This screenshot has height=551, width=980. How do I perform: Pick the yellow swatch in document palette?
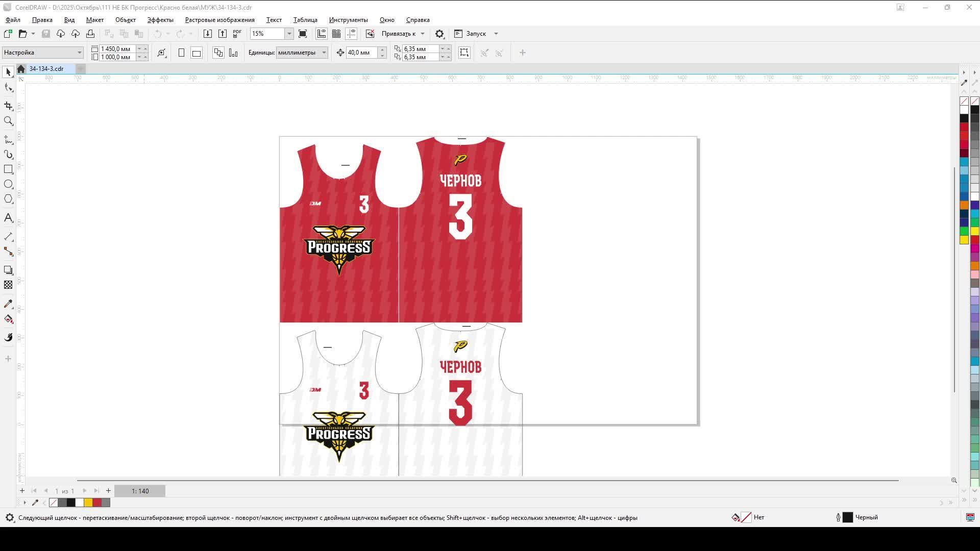point(88,503)
